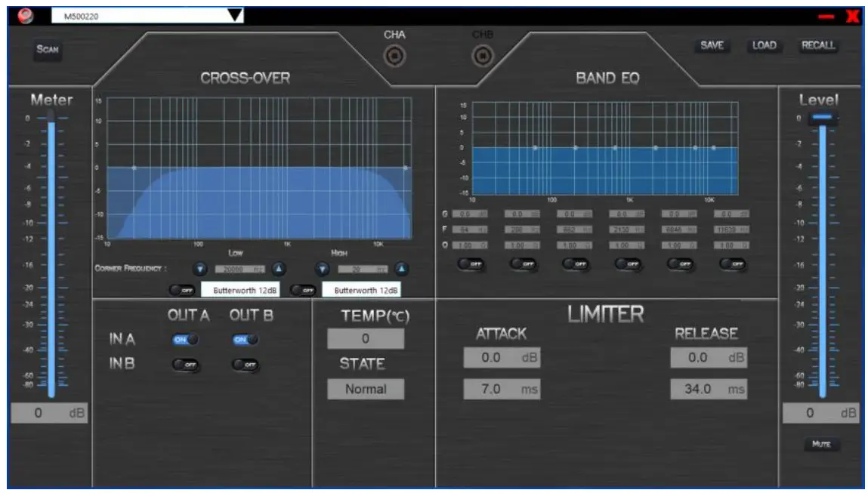Click the sixth band Q field
868x493 pixels.
(x=732, y=245)
